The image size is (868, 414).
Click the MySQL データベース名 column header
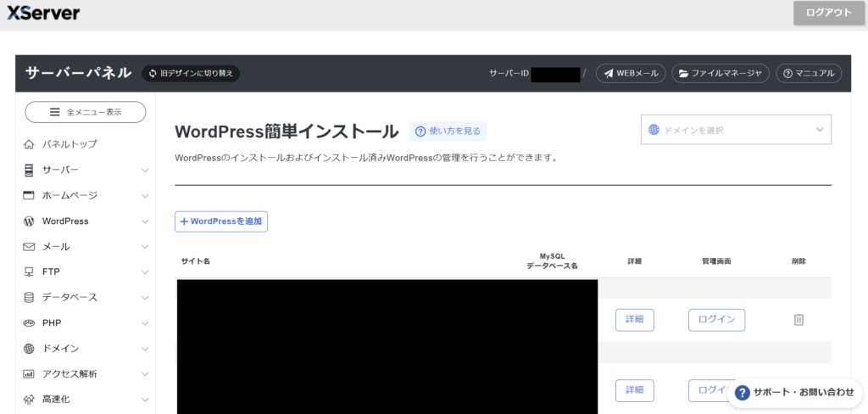(x=552, y=261)
